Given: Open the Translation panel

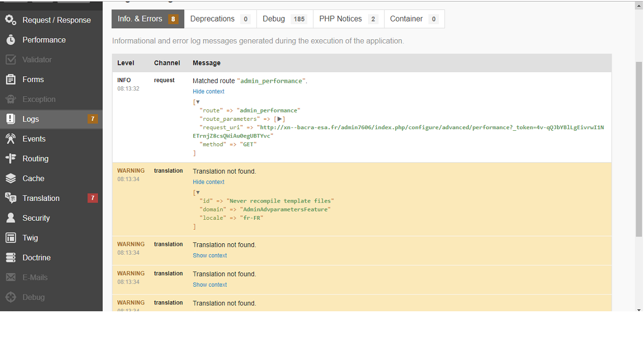Looking at the screenshot, I should tap(51, 198).
